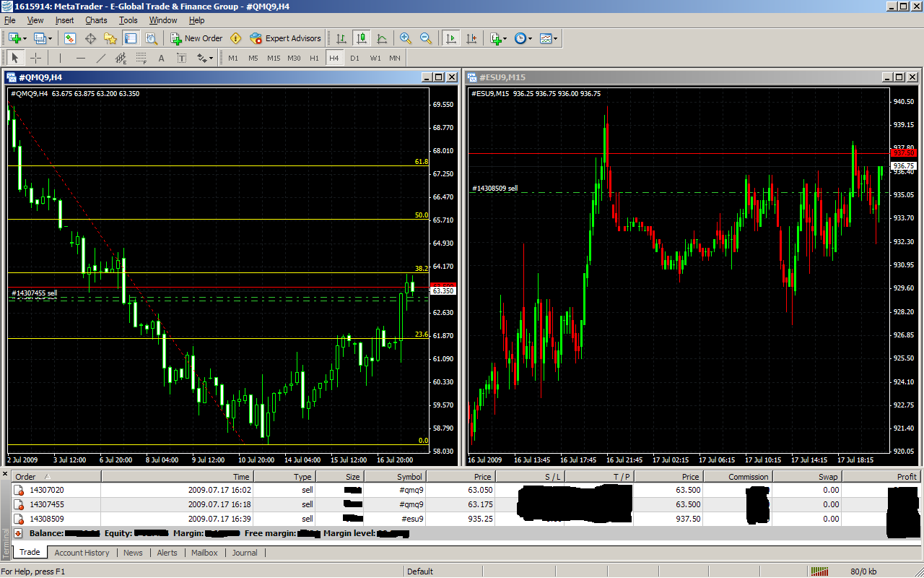This screenshot has height=578, width=924.
Task: Open the Strategy Tester icon
Action: click(x=150, y=38)
